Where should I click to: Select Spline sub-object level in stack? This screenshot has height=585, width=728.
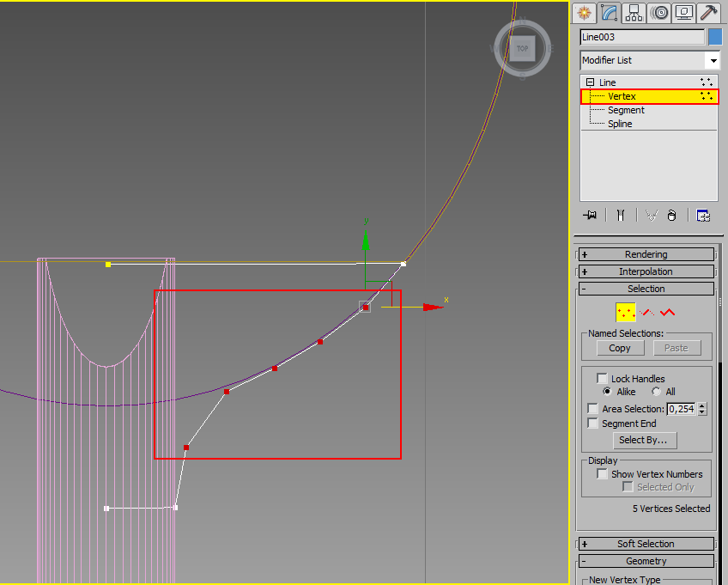coord(620,124)
